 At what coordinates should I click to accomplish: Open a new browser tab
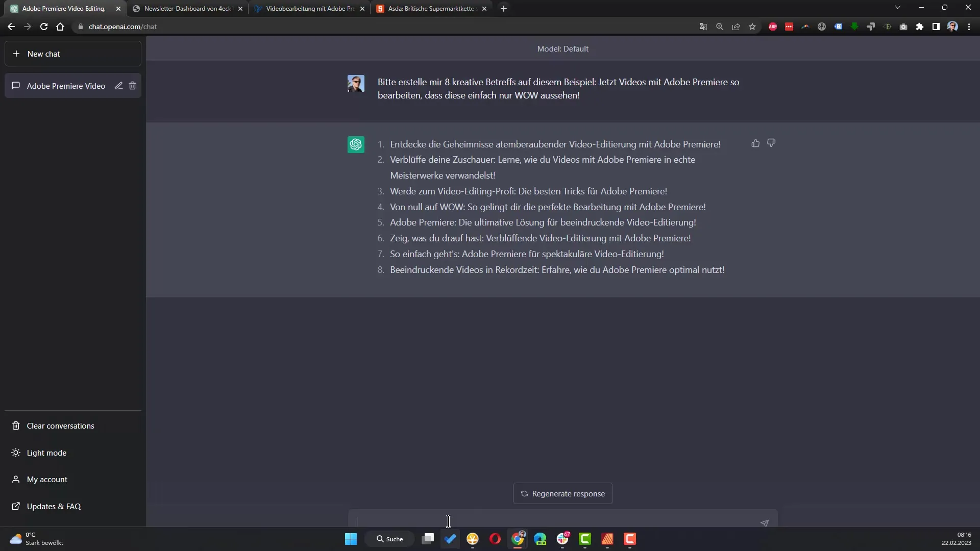click(504, 9)
